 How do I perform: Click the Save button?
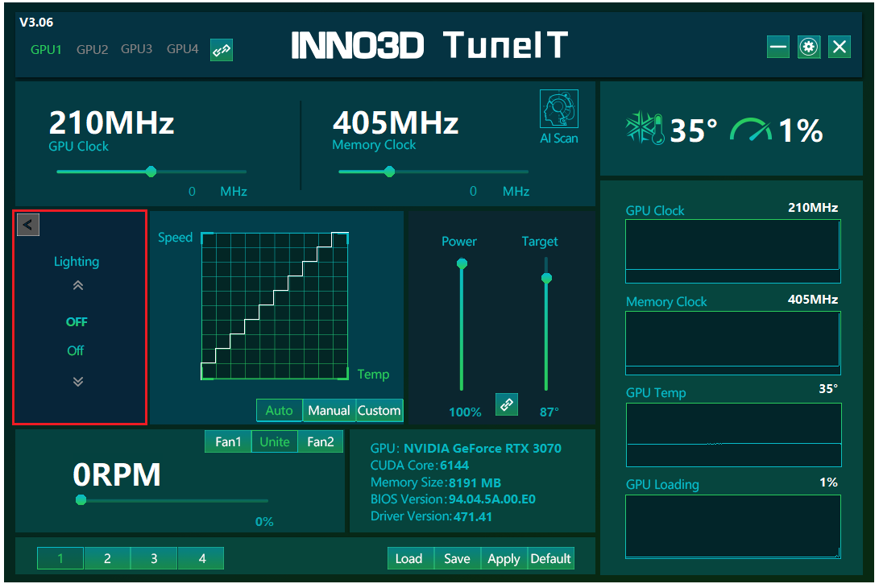click(x=457, y=558)
